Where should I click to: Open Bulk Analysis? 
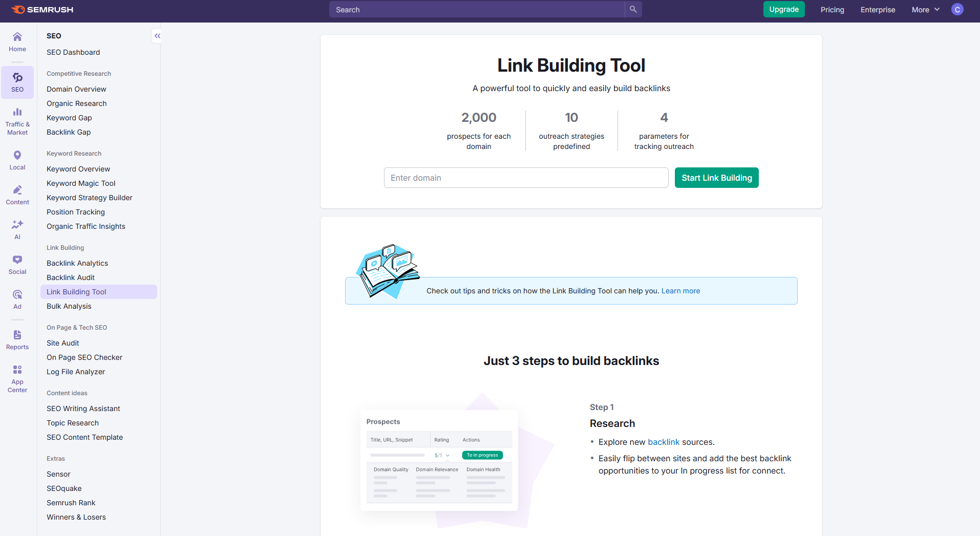pyautogui.click(x=69, y=306)
